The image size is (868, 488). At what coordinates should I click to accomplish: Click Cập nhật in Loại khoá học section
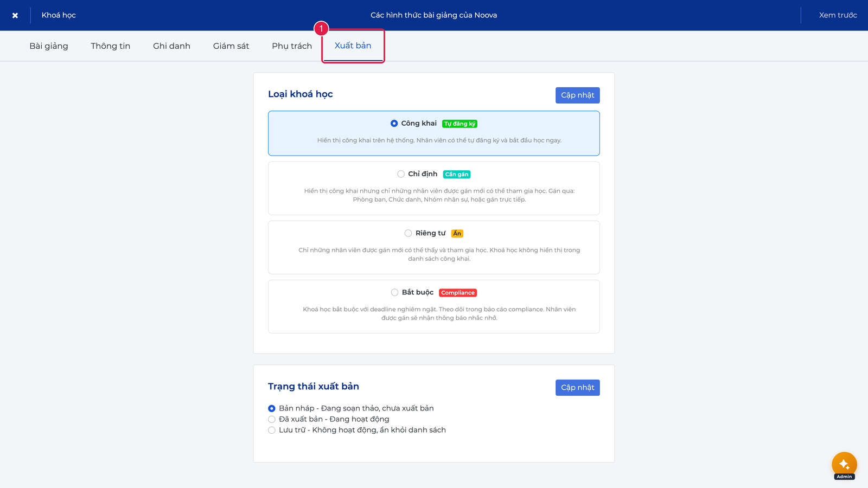(x=578, y=95)
